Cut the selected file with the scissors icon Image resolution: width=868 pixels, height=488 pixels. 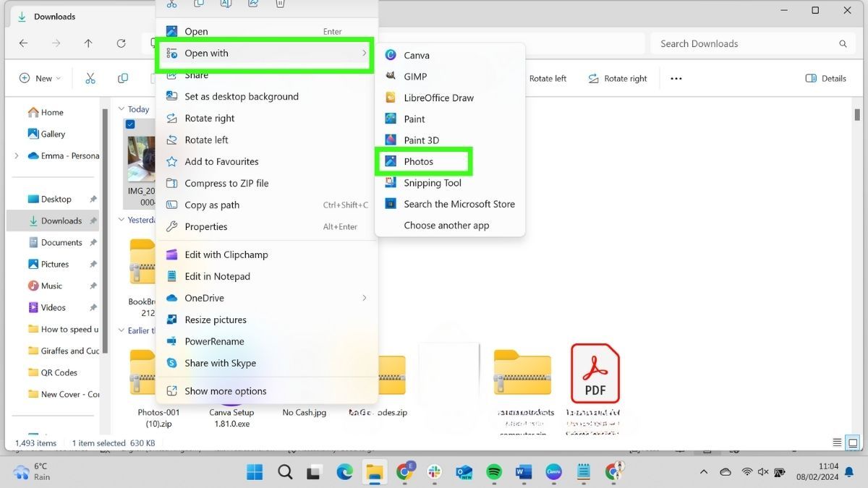tap(172, 4)
